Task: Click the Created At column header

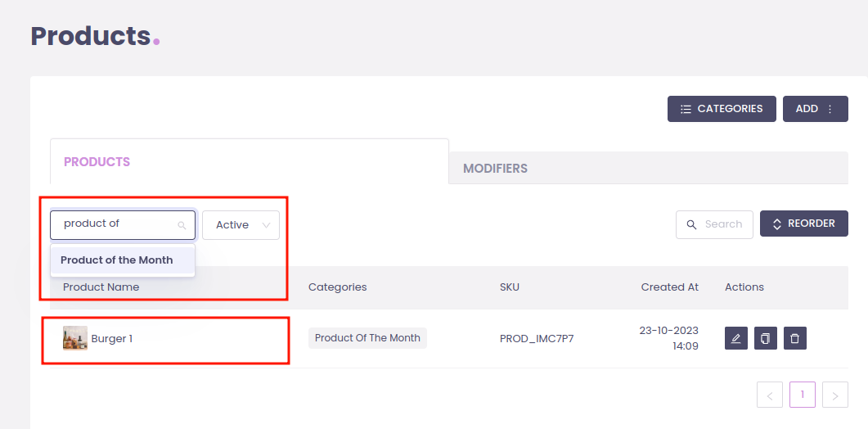Action: (x=669, y=287)
